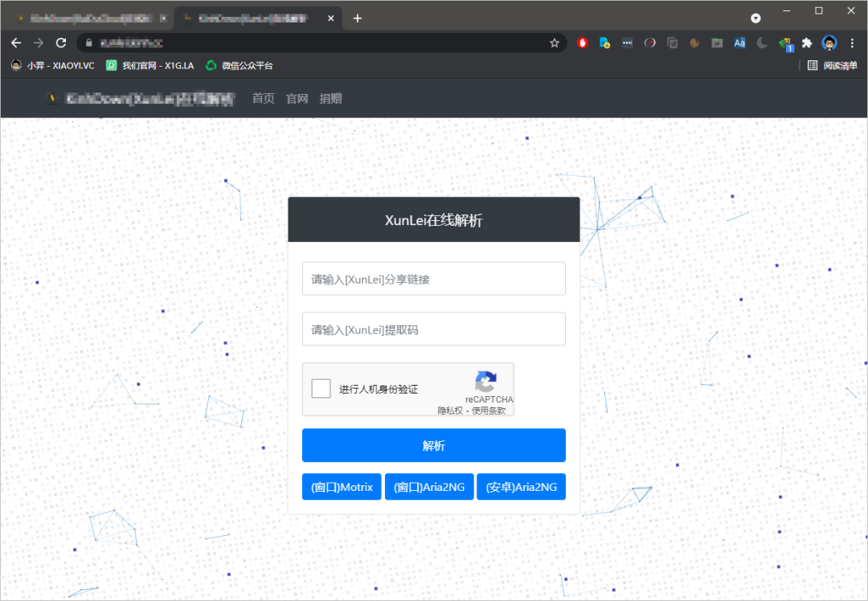Open the blue document download extension
Screen dimensions: 868x601
604,43
